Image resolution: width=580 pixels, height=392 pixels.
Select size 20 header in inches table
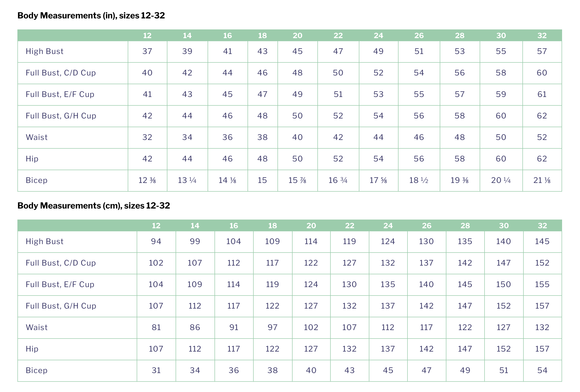297,36
